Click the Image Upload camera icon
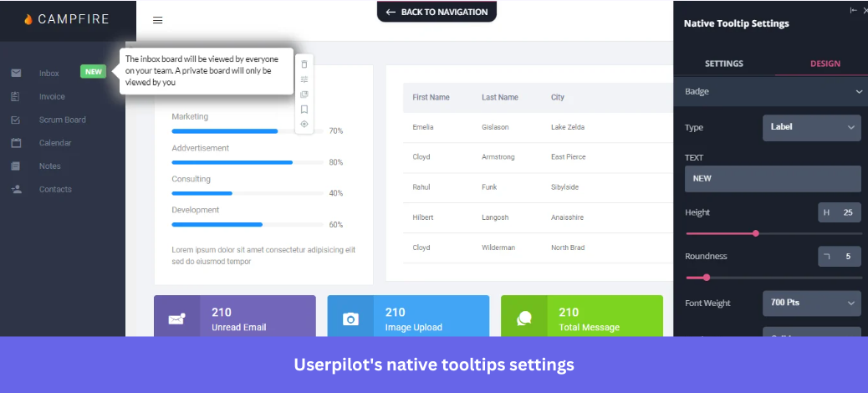868x393 pixels. click(x=350, y=319)
